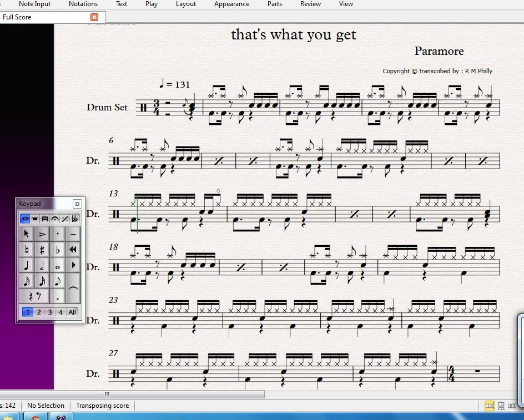Open the View ribbon tab
Viewport: 524px width, 420px height.
[x=346, y=4]
